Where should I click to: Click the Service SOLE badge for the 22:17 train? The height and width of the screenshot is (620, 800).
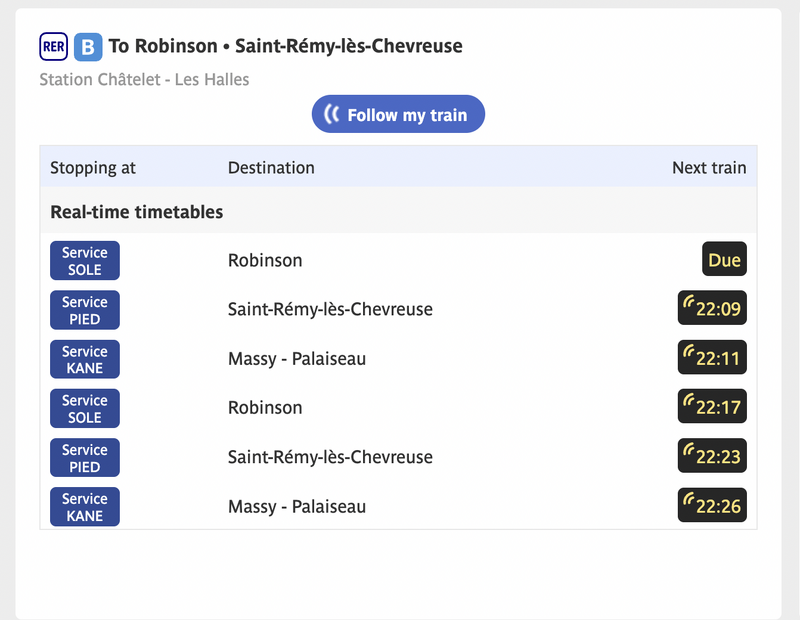tap(85, 408)
